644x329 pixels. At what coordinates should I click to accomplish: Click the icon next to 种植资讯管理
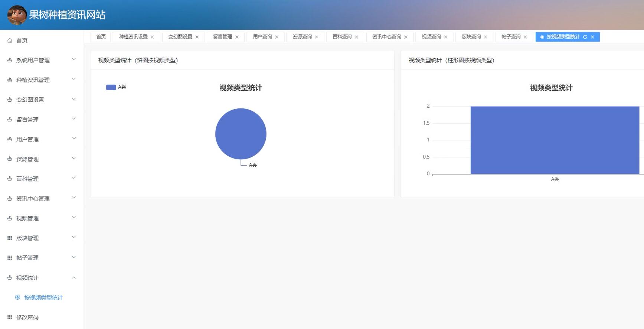coord(10,80)
